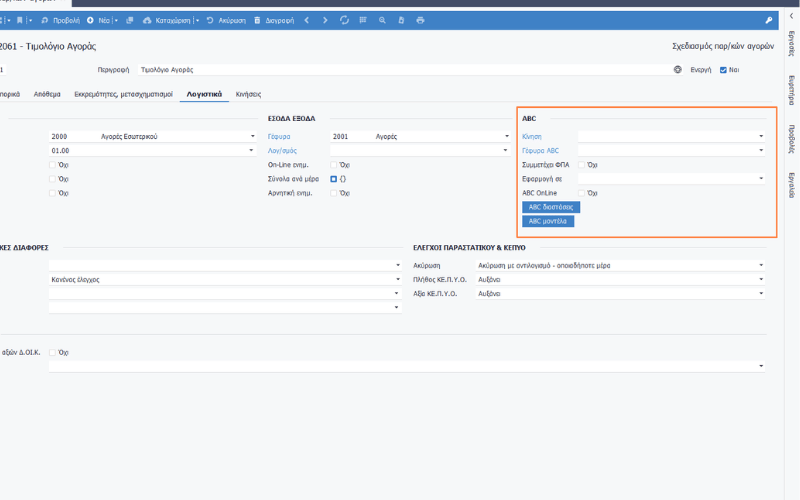Click the Γέφυρα link label
800x500 pixels.
[x=279, y=137]
